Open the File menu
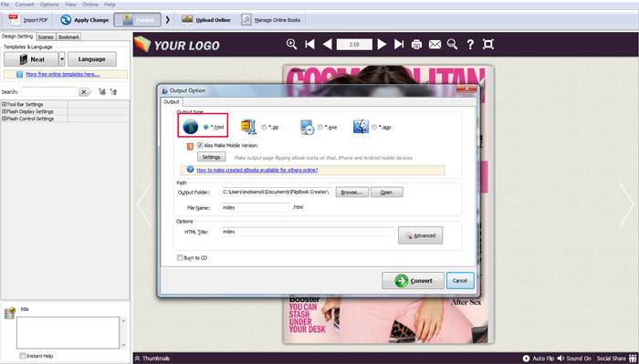639x364 pixels. (5, 5)
